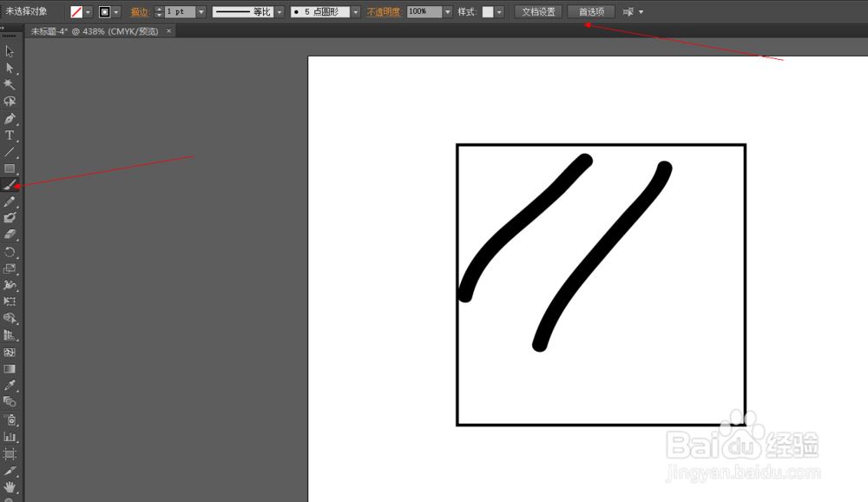Image resolution: width=868 pixels, height=502 pixels.
Task: Select the Symbol Sprayer tool
Action: coord(10,420)
